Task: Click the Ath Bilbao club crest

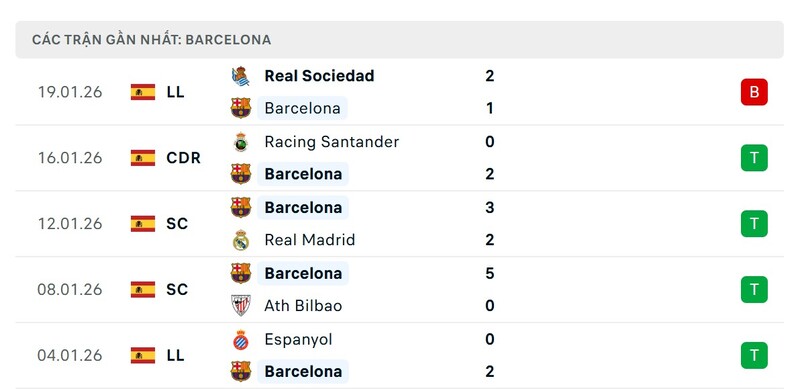Action: [240, 306]
